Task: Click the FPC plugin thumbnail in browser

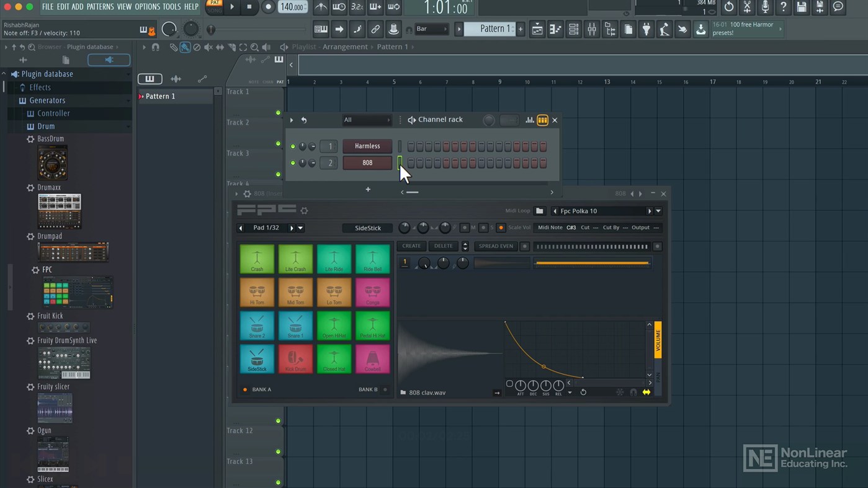Action: point(78,292)
